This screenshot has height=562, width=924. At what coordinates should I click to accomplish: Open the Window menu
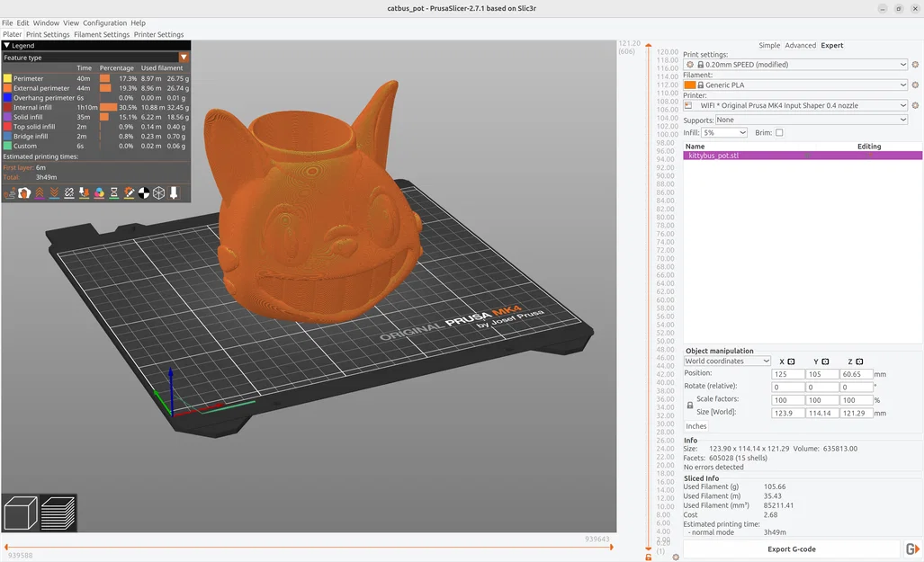(46, 23)
